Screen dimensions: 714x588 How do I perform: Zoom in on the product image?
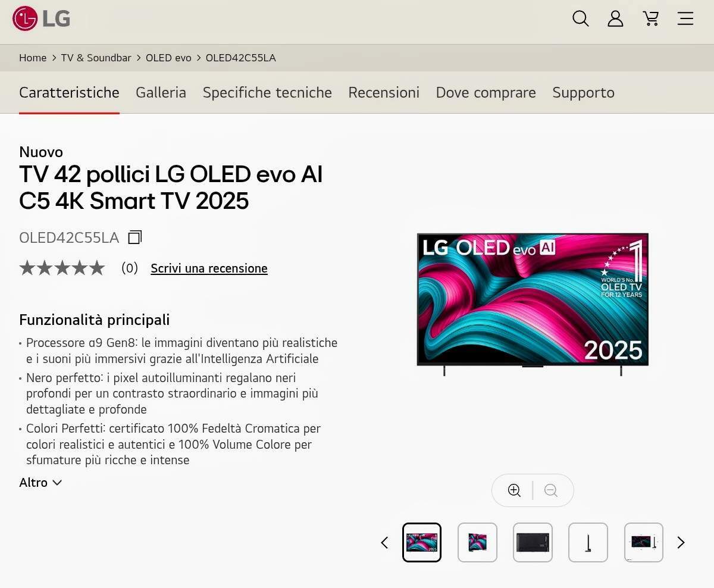pyautogui.click(x=514, y=490)
